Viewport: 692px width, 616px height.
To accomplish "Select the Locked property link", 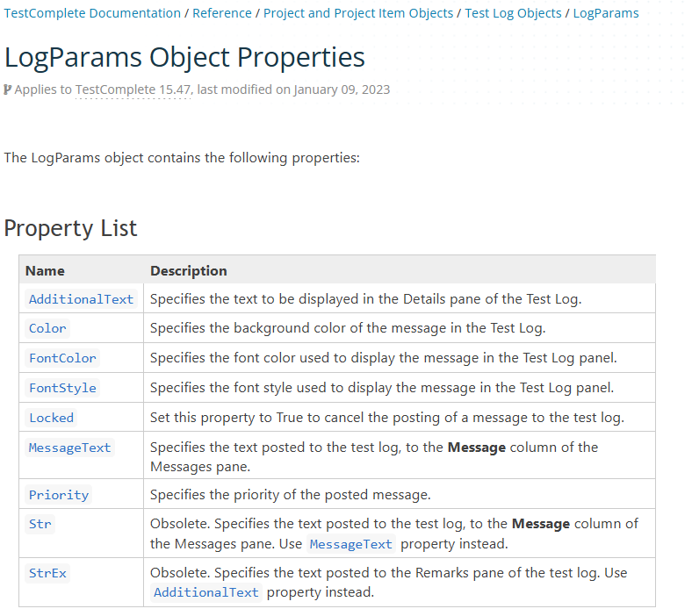I will pyautogui.click(x=51, y=418).
